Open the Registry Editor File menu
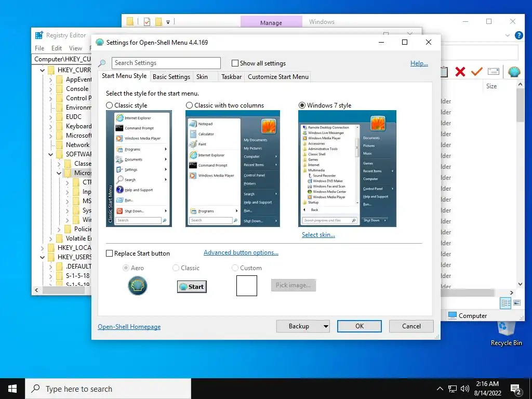Image resolution: width=532 pixels, height=399 pixels. click(39, 48)
